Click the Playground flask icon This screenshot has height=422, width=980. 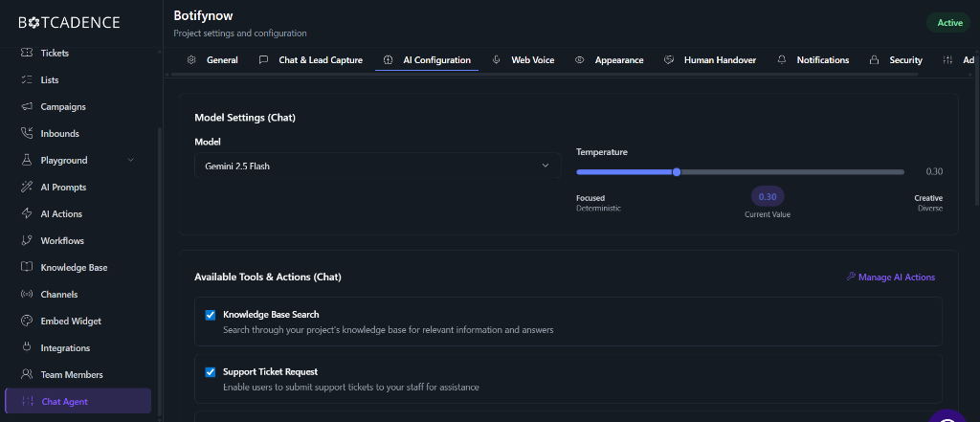coord(26,161)
